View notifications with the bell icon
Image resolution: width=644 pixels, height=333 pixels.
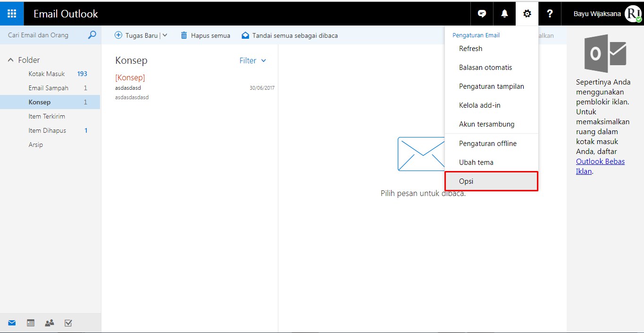(504, 13)
